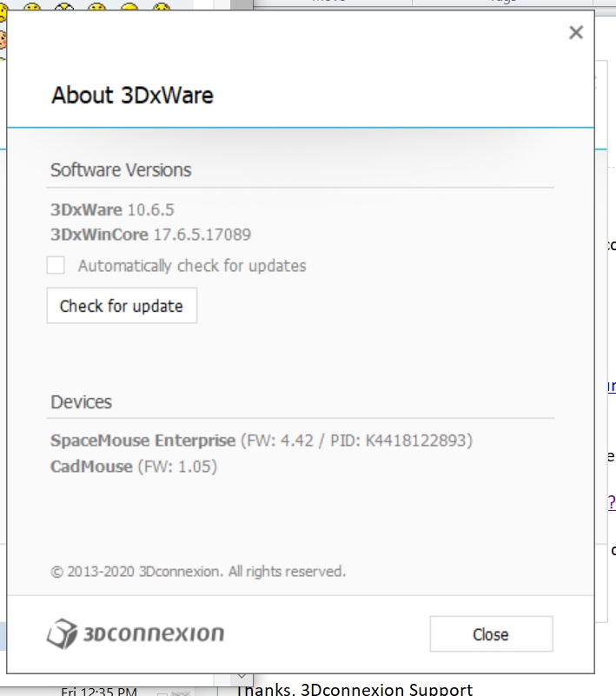616x696 pixels.
Task: Select the SpaceMouse Enterprise device entry
Action: coord(262,441)
